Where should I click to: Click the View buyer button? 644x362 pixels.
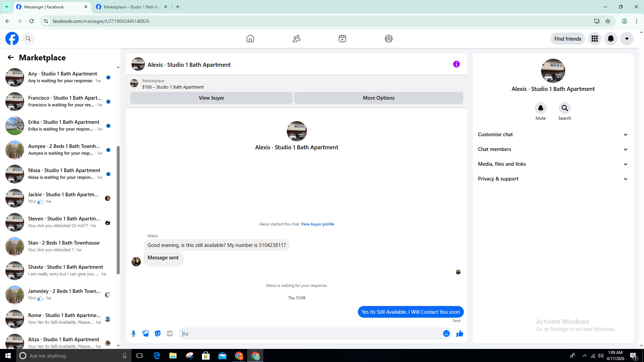tap(211, 98)
